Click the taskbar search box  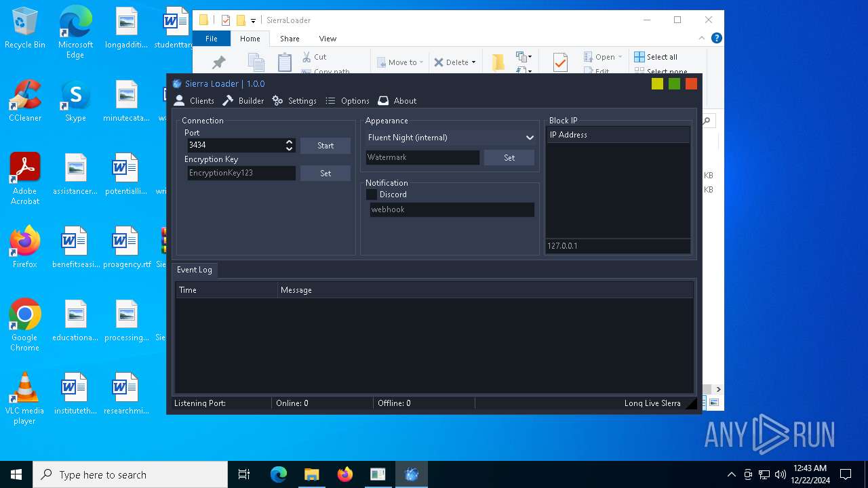(130, 474)
